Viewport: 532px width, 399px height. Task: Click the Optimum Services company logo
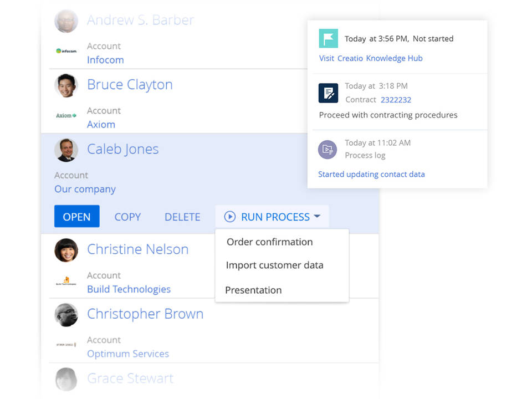point(66,345)
